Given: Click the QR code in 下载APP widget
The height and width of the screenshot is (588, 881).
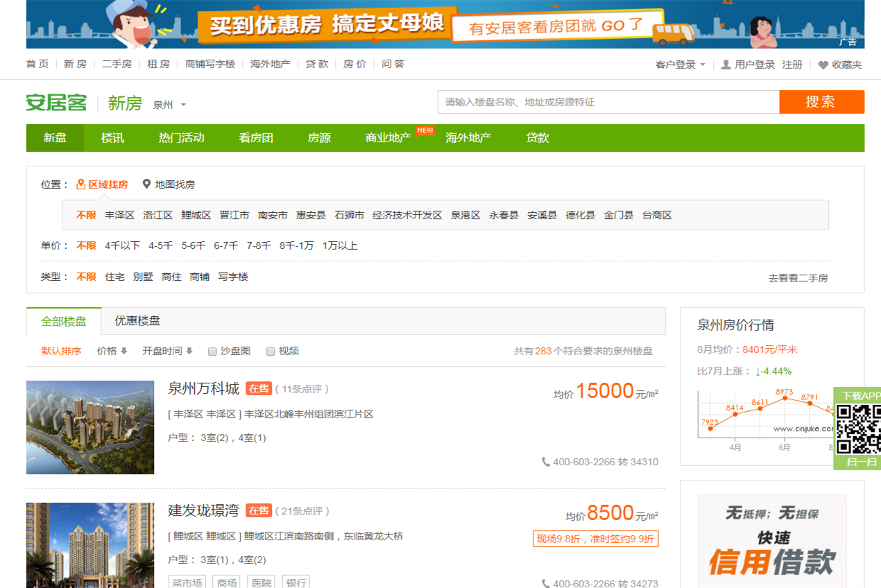Looking at the screenshot, I should (x=858, y=429).
